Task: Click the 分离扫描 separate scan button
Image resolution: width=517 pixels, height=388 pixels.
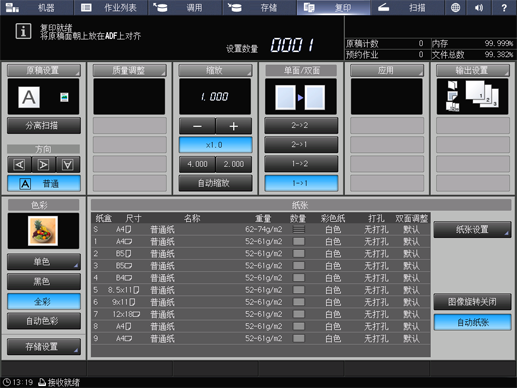Action: pos(44,125)
